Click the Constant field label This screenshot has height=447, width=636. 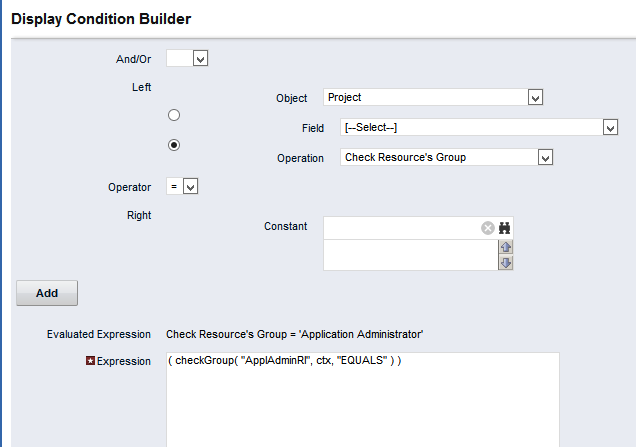click(286, 226)
